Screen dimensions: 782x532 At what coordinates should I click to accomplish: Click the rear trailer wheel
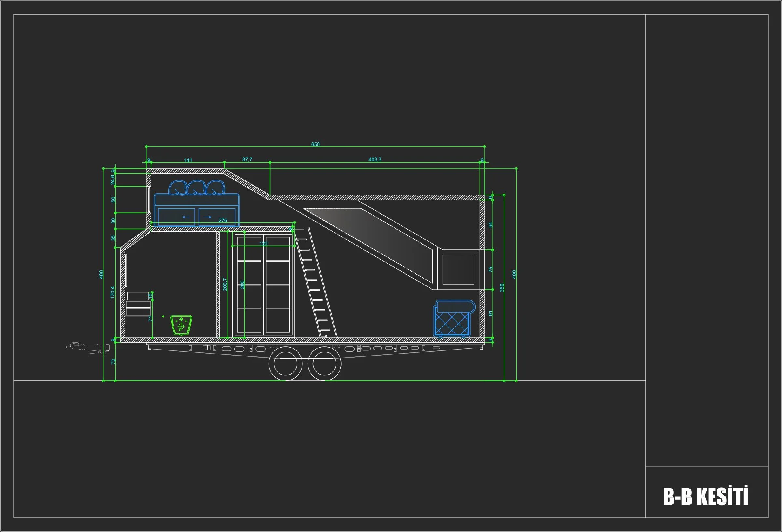(x=325, y=364)
